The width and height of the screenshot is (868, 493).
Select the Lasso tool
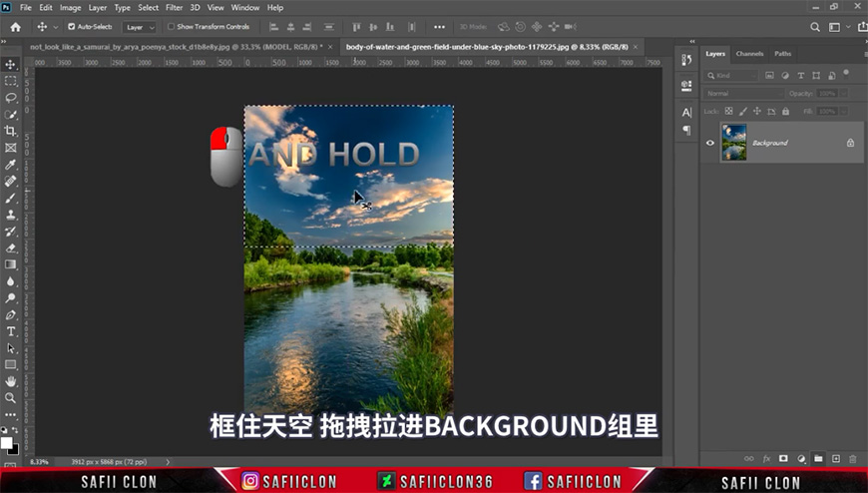point(11,98)
